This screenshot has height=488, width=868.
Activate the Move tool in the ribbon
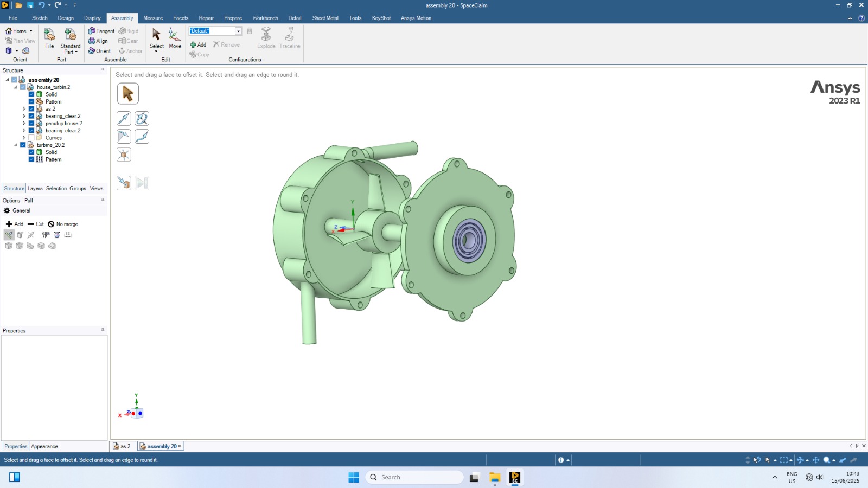click(175, 38)
